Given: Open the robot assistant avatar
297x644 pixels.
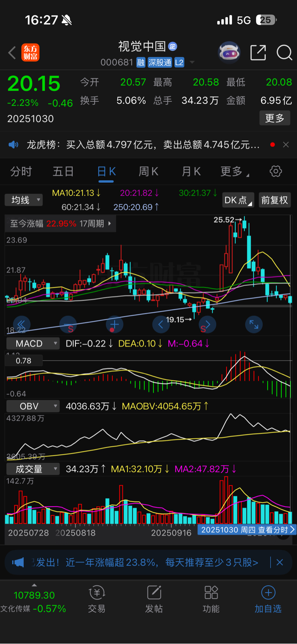Looking at the screenshot, I should click(229, 52).
